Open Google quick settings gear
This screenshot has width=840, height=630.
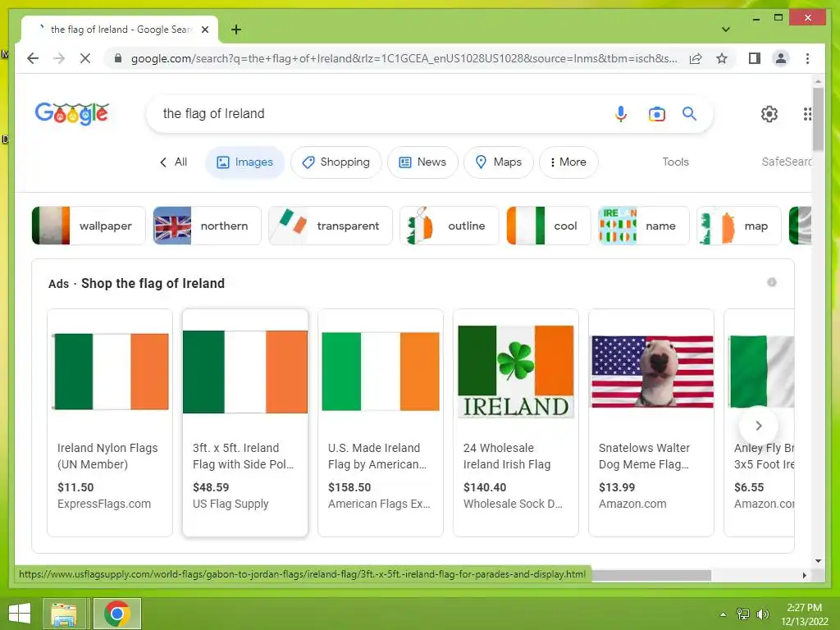(769, 113)
